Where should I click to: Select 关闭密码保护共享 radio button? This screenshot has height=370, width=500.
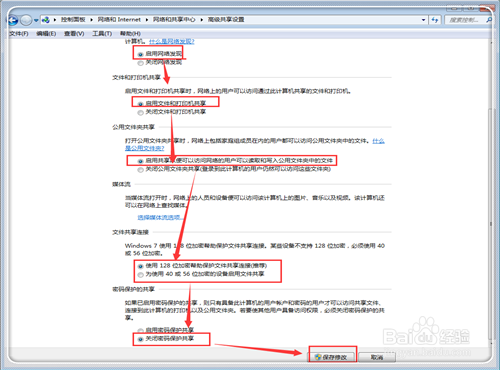141,339
